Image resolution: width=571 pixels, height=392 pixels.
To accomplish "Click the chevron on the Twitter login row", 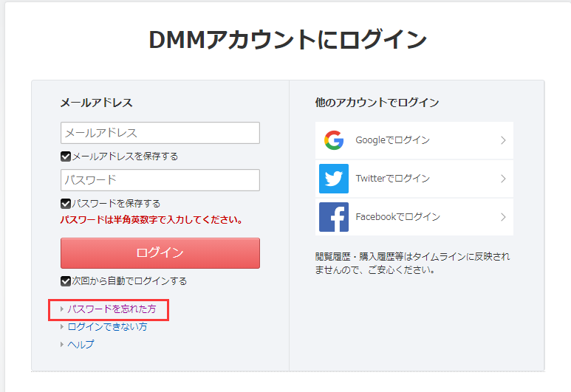I will point(503,179).
